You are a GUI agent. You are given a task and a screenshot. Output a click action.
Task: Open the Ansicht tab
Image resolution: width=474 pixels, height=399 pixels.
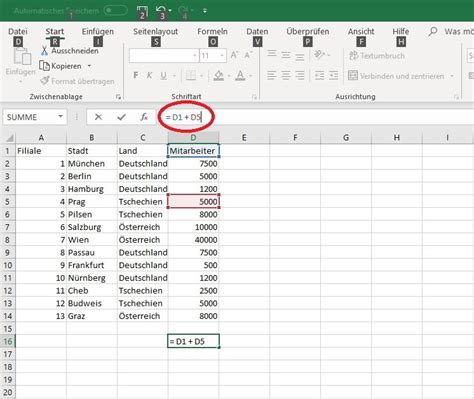click(361, 31)
